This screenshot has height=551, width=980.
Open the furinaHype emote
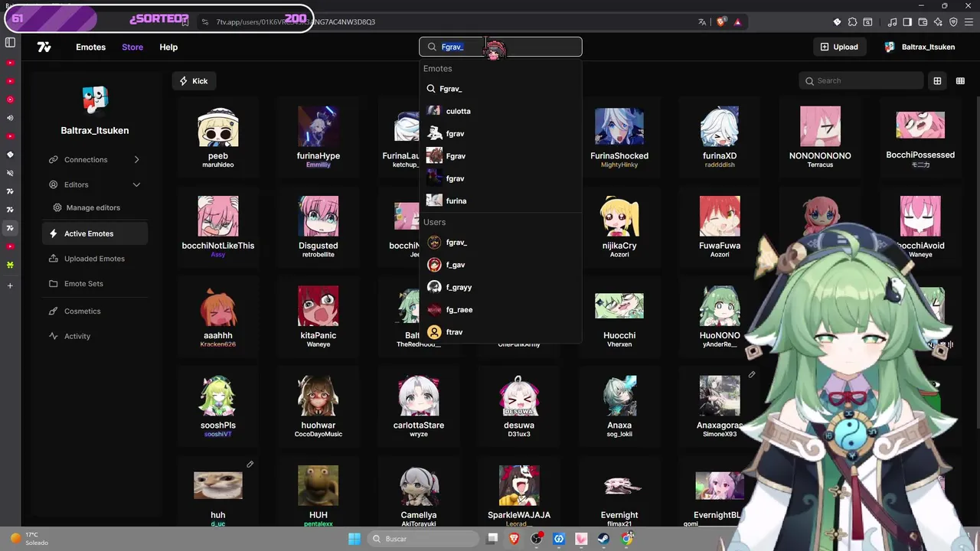[318, 136]
